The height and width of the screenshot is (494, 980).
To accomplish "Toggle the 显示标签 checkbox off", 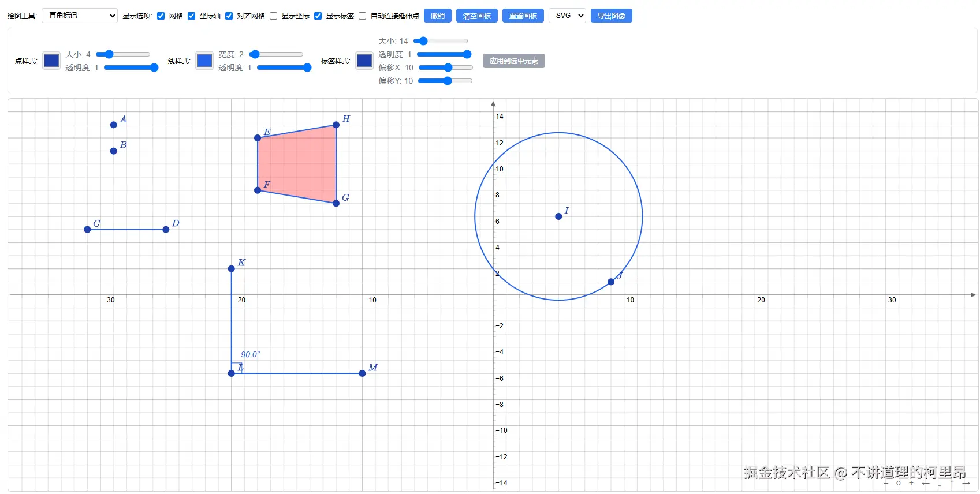I will [318, 16].
